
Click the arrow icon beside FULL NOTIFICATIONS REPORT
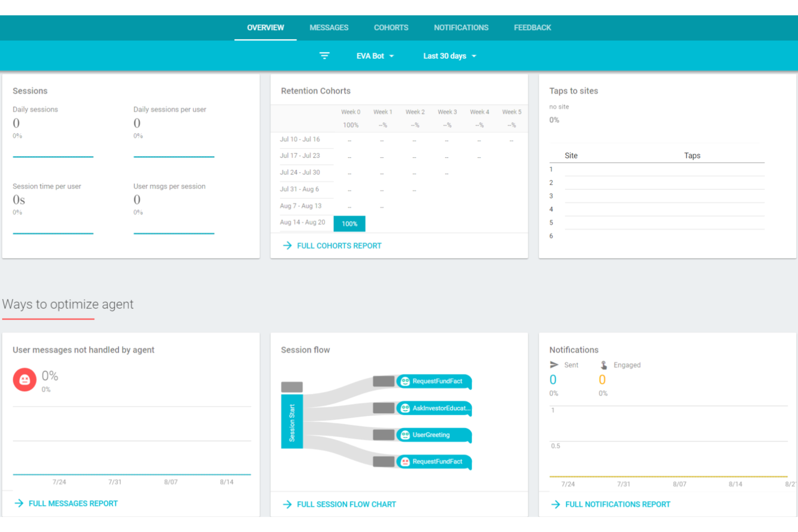(x=555, y=504)
